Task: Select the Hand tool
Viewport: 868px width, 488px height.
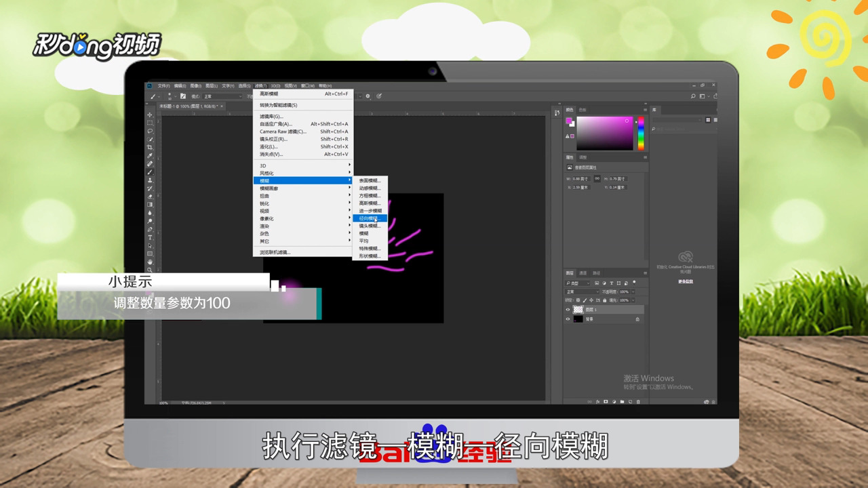Action: click(150, 262)
